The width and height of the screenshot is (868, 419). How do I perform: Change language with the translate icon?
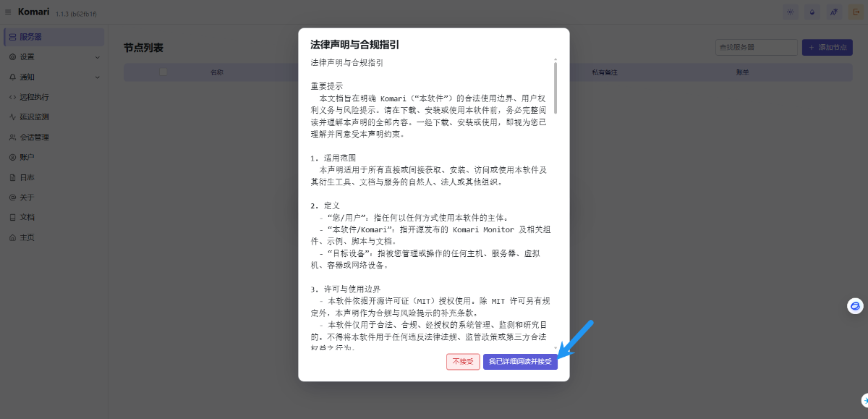click(x=834, y=12)
